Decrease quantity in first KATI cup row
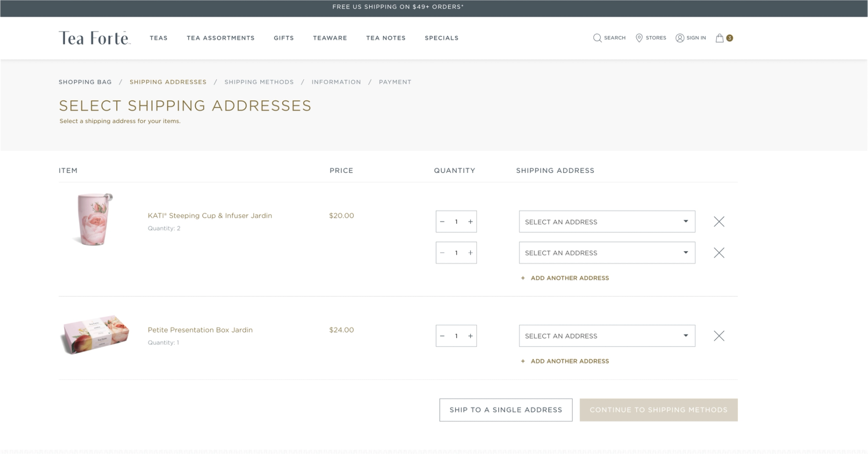The height and width of the screenshot is (454, 868). [x=442, y=221]
